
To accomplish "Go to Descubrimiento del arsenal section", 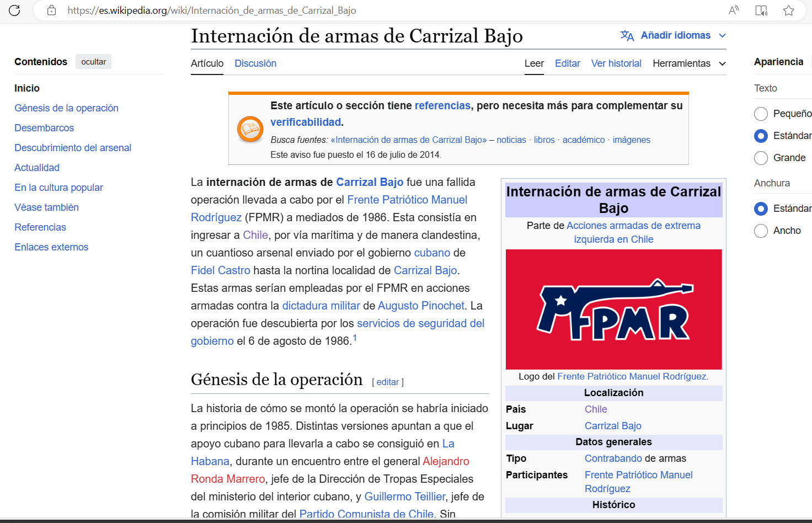I will (x=73, y=148).
